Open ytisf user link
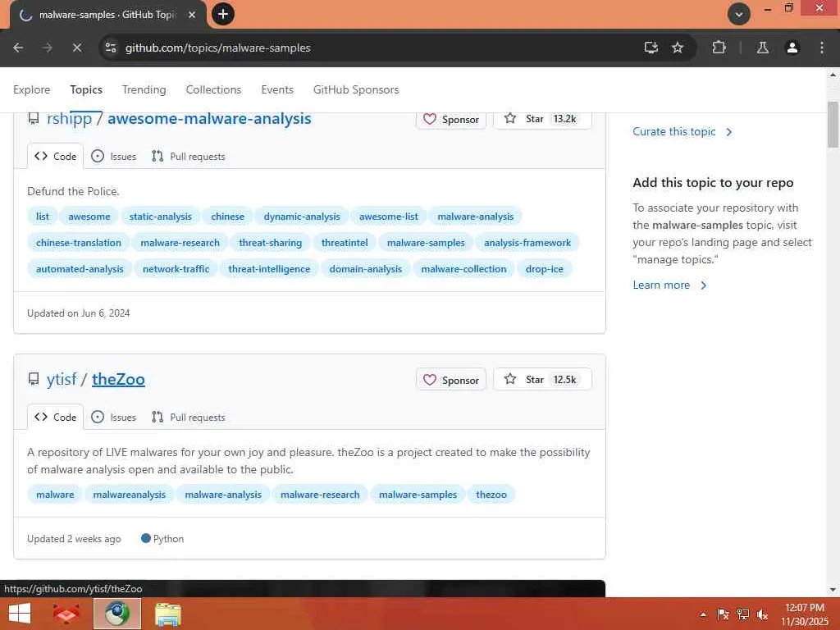Screen dimensions: 840x630 (x=62, y=379)
